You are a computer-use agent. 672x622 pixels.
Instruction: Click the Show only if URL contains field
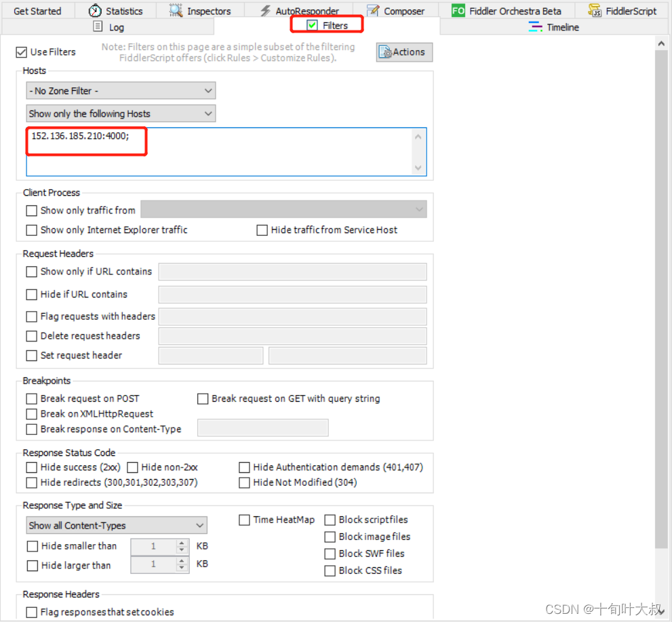pos(293,272)
